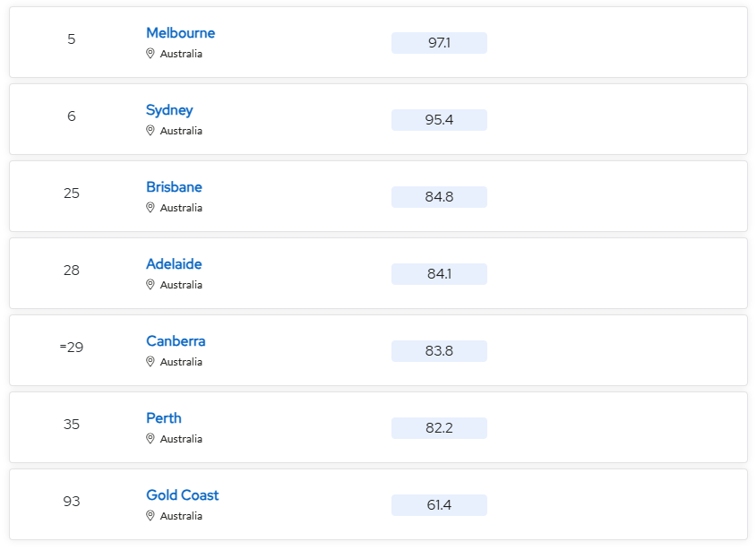Click the location pin icon under Gold Coast
The height and width of the screenshot is (550, 756).
pos(150,516)
